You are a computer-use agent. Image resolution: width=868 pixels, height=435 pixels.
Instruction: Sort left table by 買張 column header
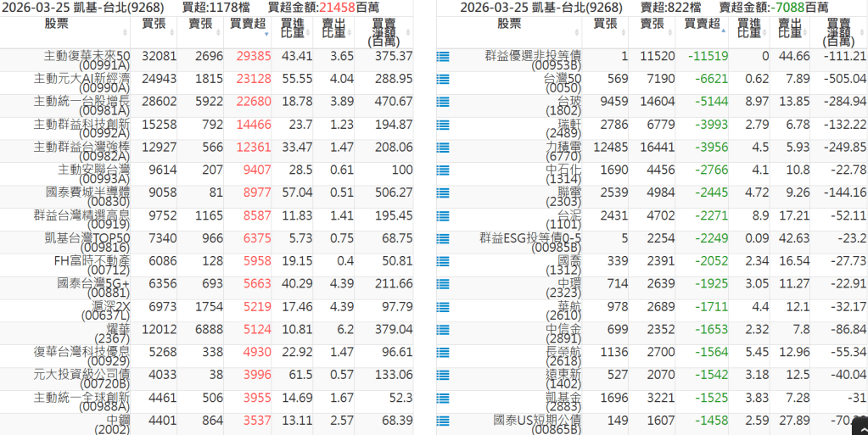[x=154, y=25]
